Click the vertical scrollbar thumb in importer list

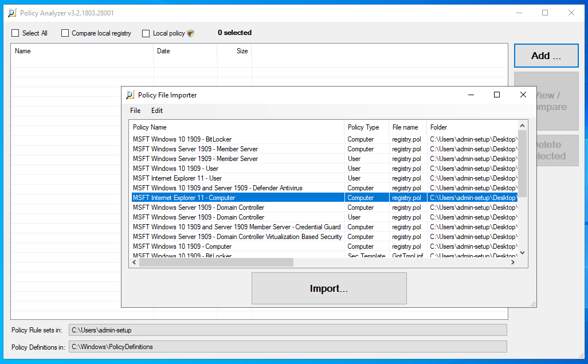click(522, 163)
